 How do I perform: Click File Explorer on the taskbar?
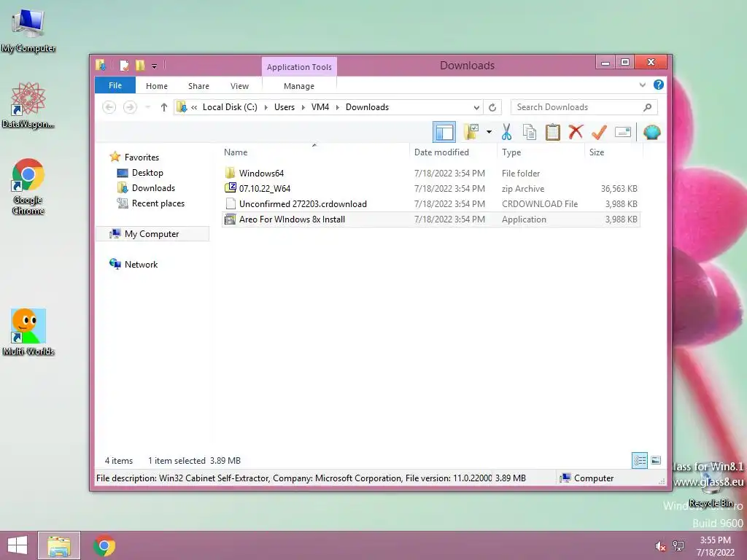(x=59, y=545)
